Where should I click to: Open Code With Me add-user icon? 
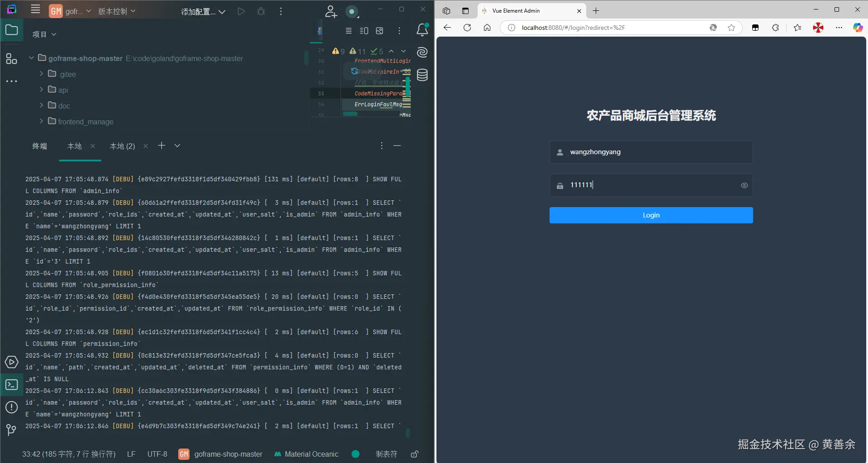coord(331,11)
